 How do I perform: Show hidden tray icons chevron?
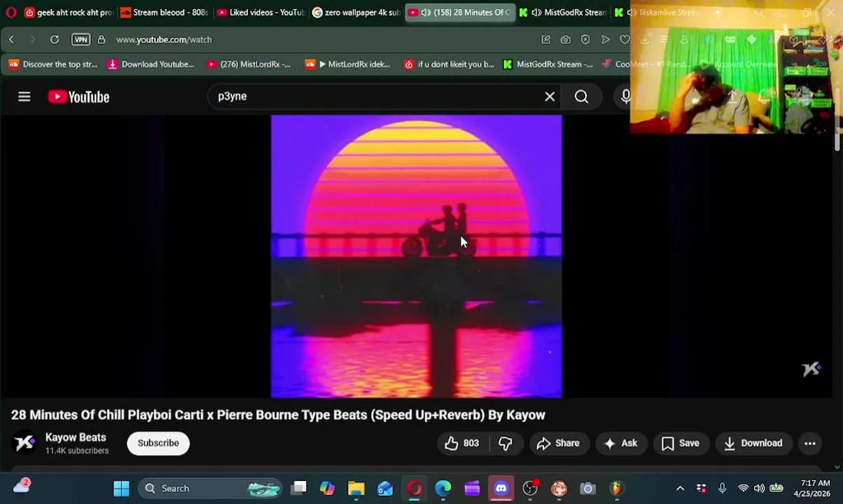(680, 489)
